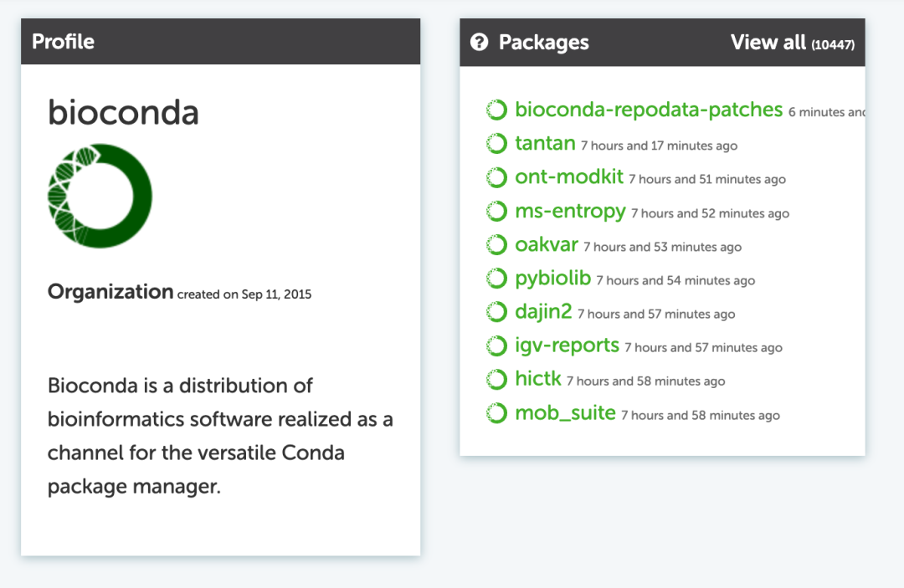
Task: Open the pybiolib package link
Action: [x=552, y=279]
